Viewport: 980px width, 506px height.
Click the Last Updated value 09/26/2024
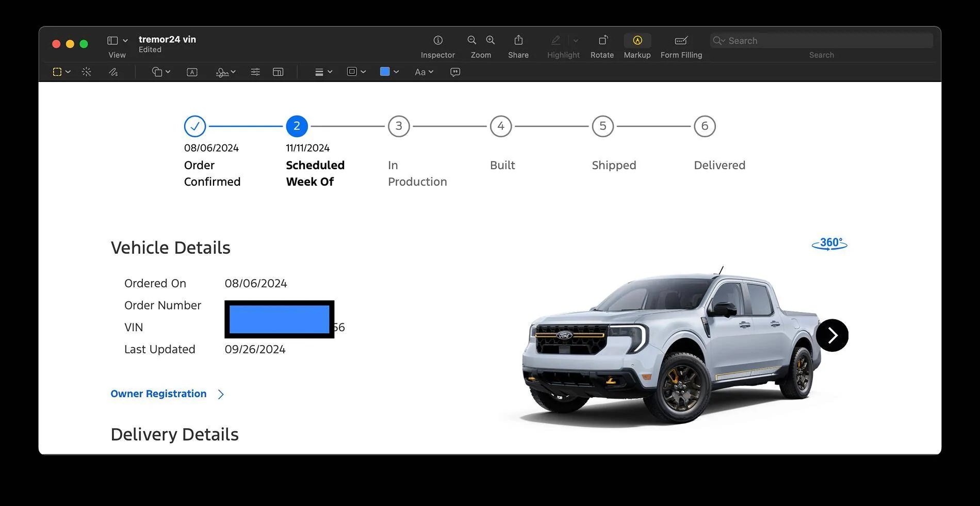pos(255,349)
